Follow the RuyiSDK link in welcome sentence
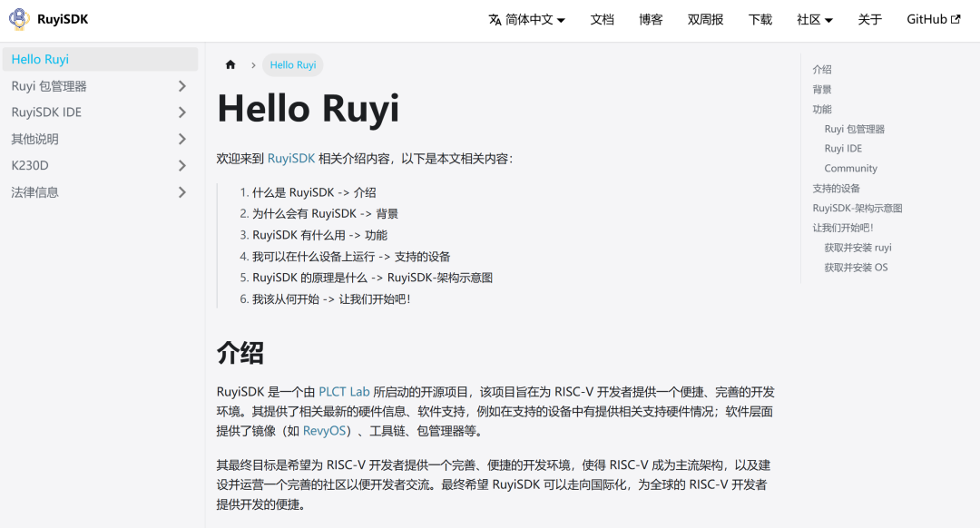Viewport: 980px width, 528px height. 291,159
